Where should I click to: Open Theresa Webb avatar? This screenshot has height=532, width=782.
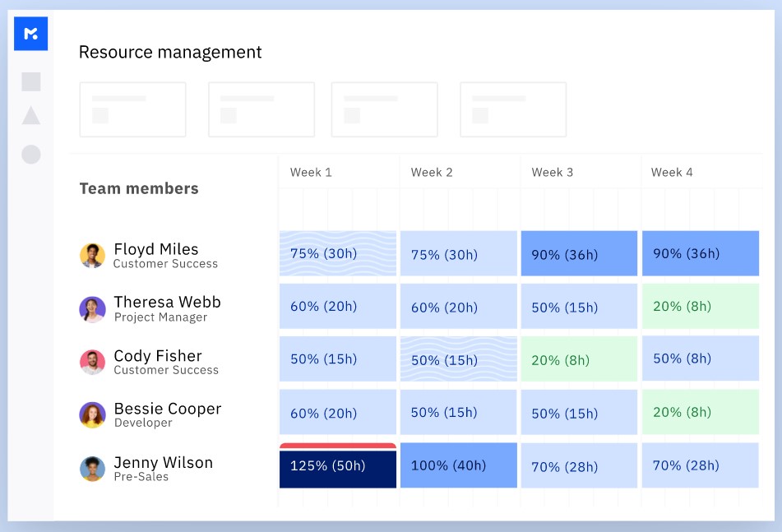(92, 309)
